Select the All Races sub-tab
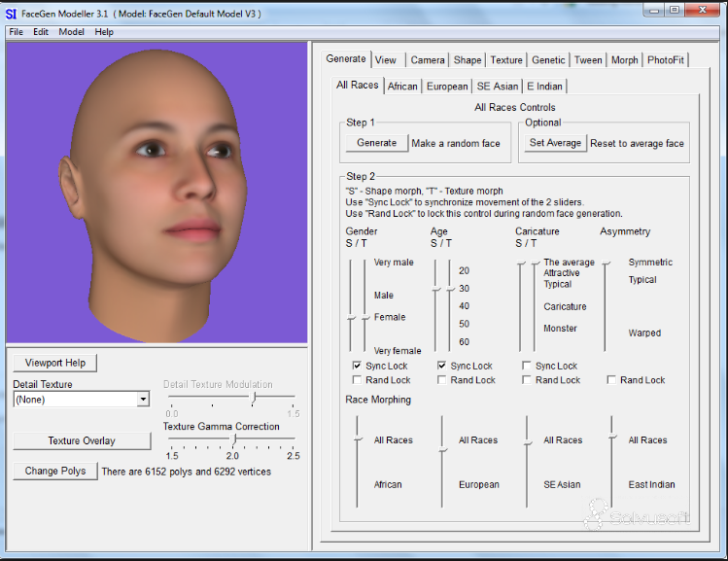The image size is (728, 561). pyautogui.click(x=357, y=85)
